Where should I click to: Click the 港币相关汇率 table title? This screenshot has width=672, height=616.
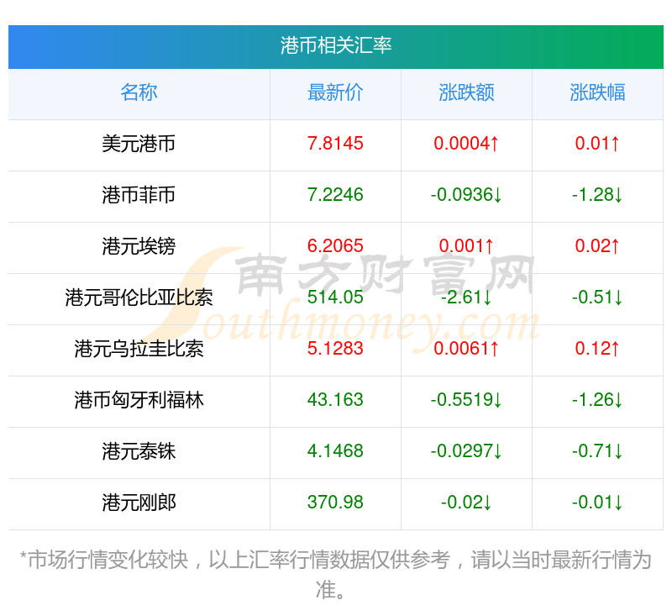click(x=335, y=45)
